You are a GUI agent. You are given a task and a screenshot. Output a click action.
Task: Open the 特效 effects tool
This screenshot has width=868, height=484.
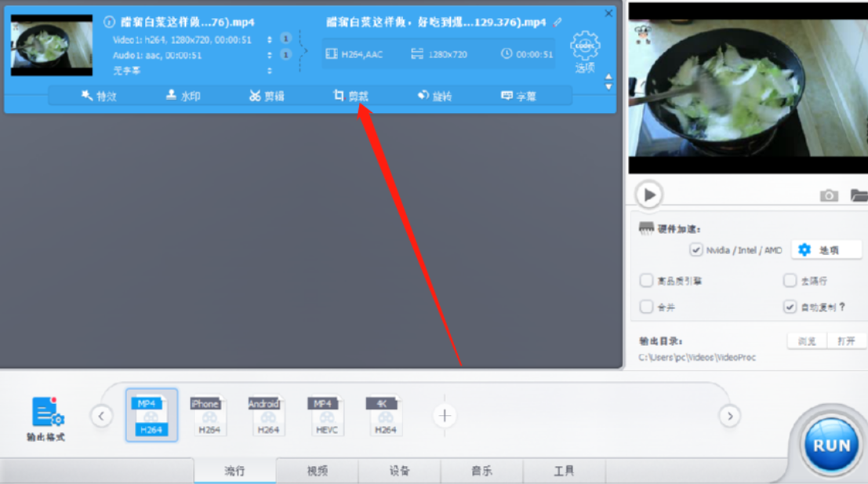pyautogui.click(x=99, y=96)
